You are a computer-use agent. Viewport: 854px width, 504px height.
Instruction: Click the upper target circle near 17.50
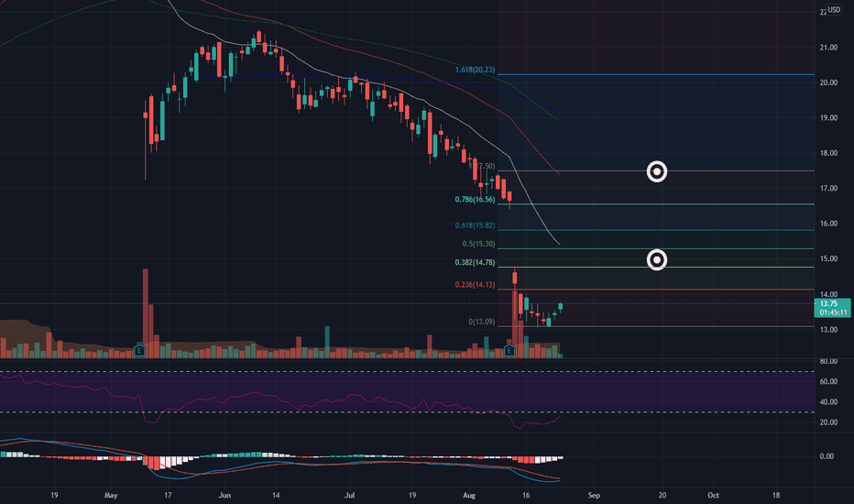pyautogui.click(x=657, y=171)
